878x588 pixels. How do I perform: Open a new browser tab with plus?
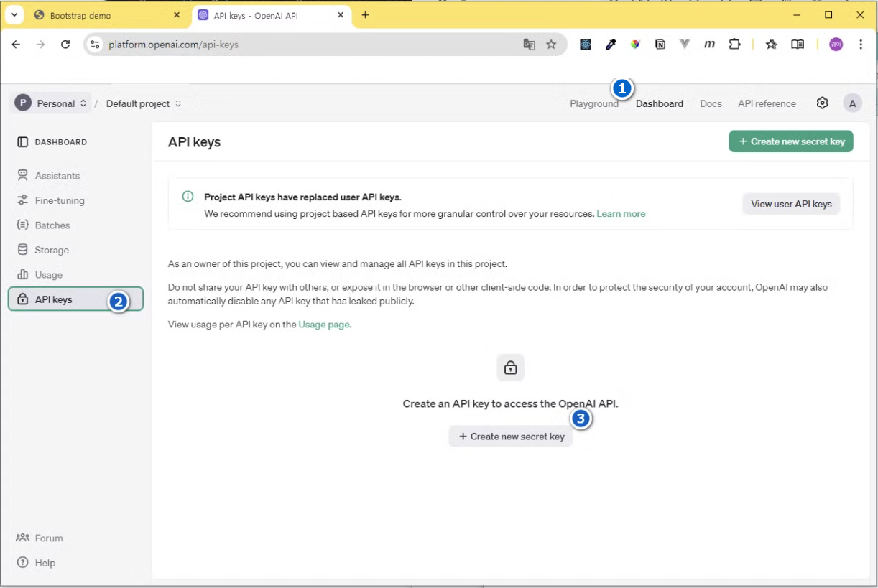[x=365, y=15]
